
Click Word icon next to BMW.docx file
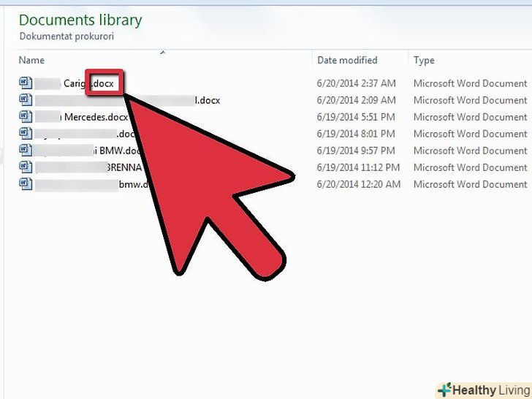(26, 151)
